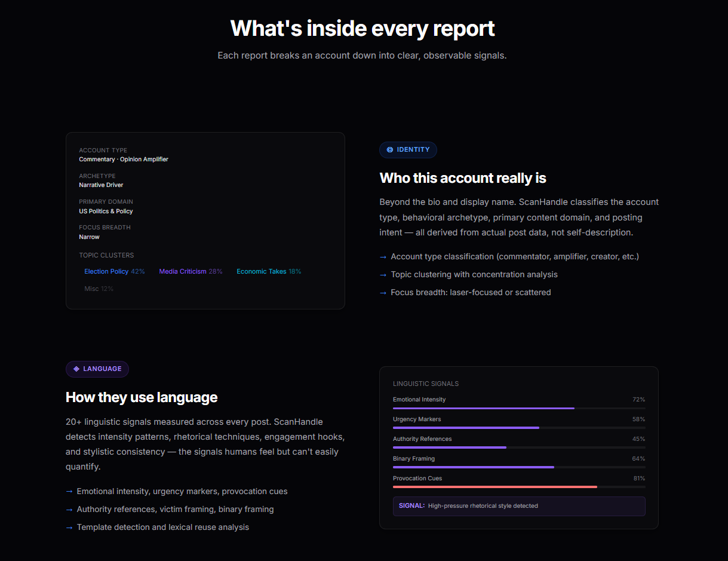
Task: Click the Election Policy 42% topic chip
Action: pyautogui.click(x=115, y=271)
